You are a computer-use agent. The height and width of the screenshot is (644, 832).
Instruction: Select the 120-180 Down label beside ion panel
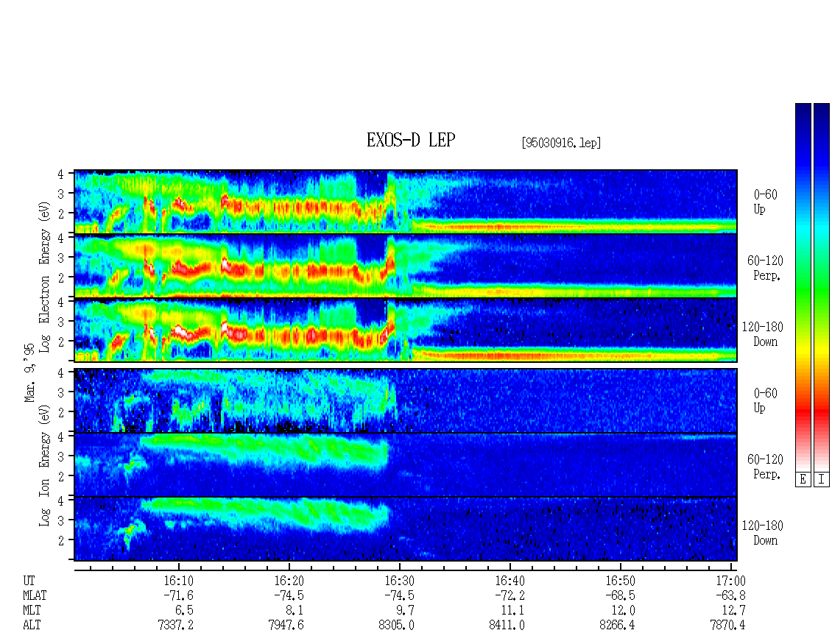pos(763,533)
